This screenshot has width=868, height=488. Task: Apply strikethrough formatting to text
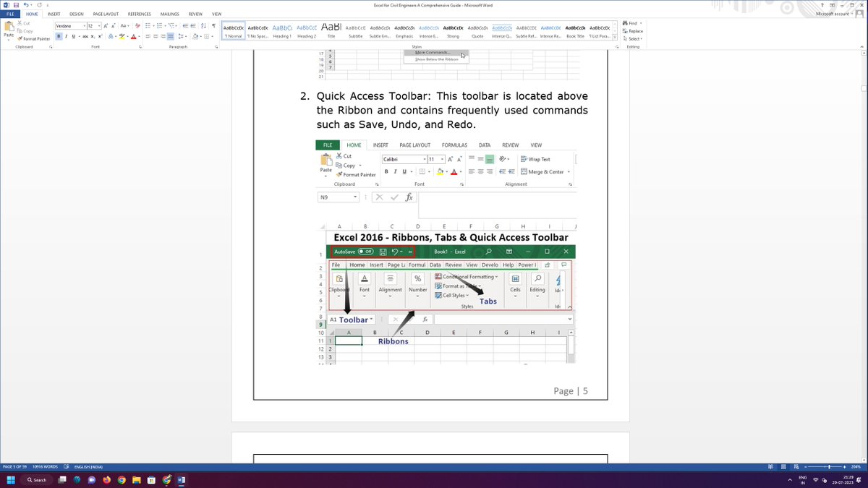[x=85, y=37]
